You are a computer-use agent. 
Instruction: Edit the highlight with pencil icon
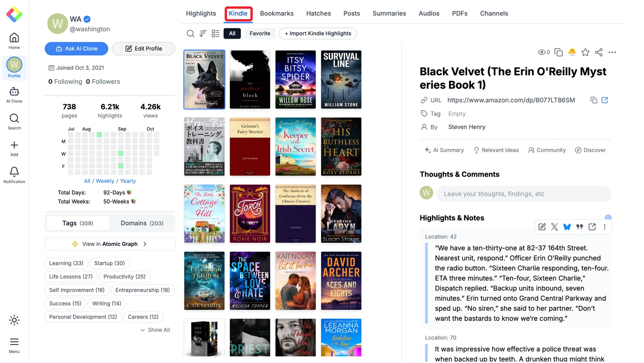coord(542,227)
